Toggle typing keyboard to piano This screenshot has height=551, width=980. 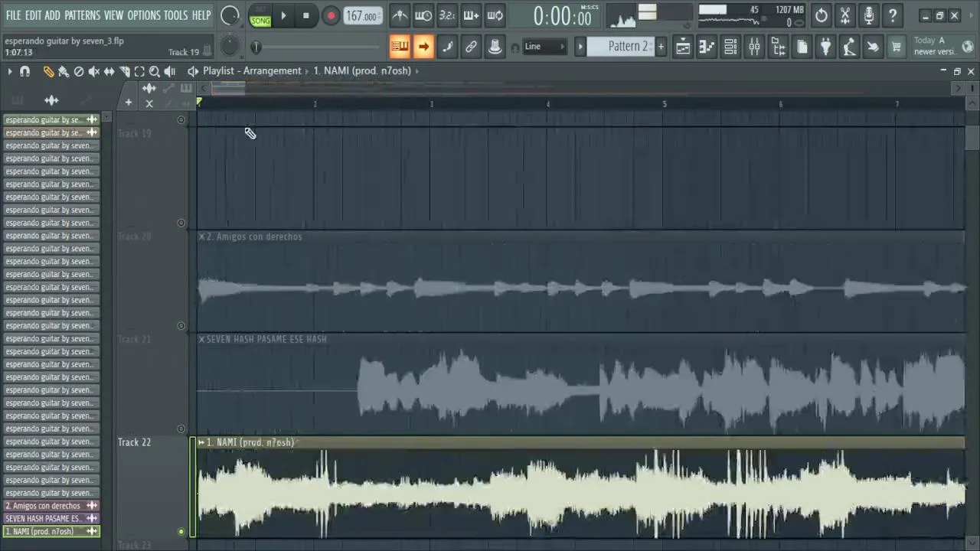pos(400,47)
